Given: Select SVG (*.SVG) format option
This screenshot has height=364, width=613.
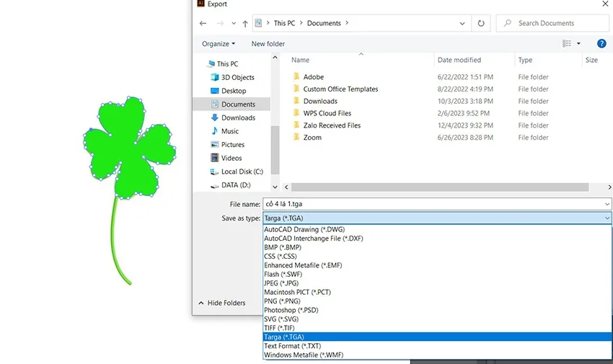Looking at the screenshot, I should [281, 319].
